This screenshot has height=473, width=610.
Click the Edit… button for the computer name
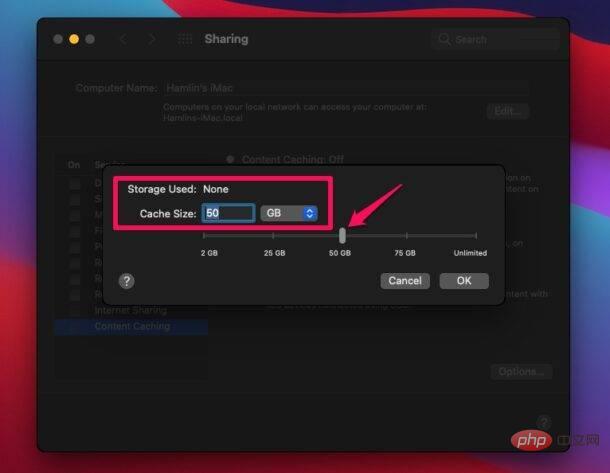pyautogui.click(x=508, y=111)
